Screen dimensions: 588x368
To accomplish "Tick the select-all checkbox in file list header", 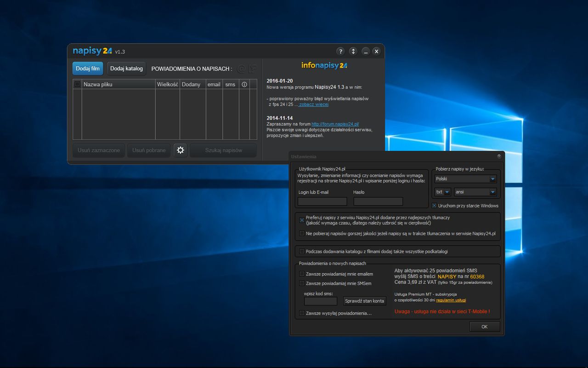I will 77,84.
